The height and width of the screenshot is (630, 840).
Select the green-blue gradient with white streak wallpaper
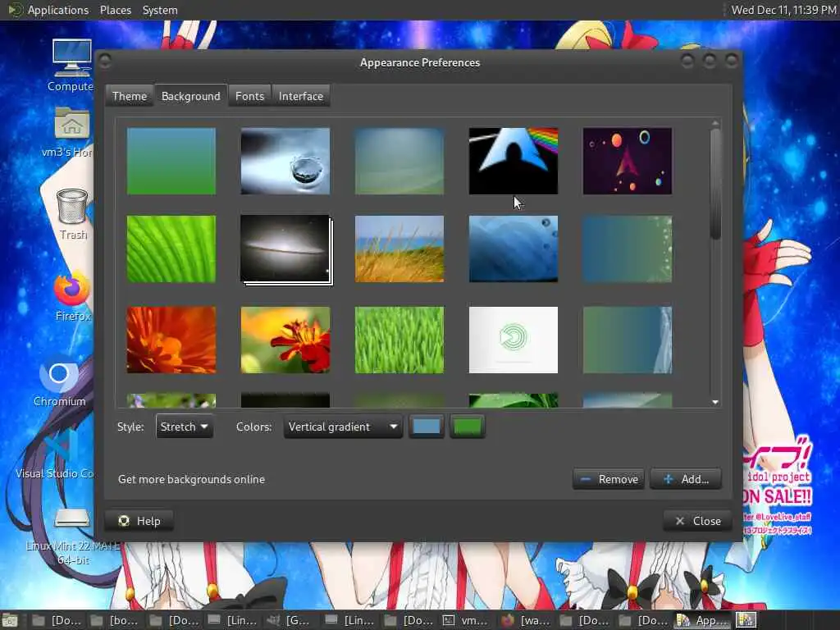click(628, 340)
